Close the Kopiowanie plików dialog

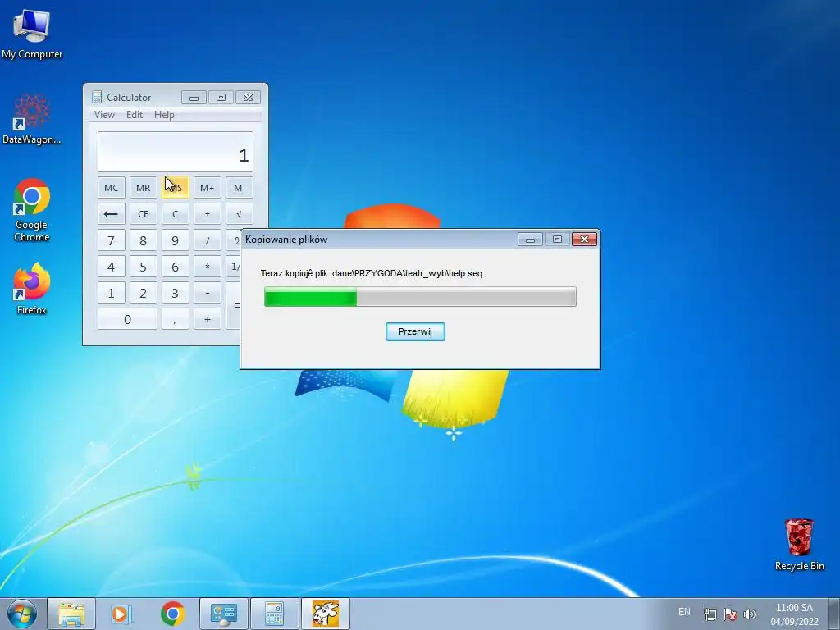coord(584,239)
